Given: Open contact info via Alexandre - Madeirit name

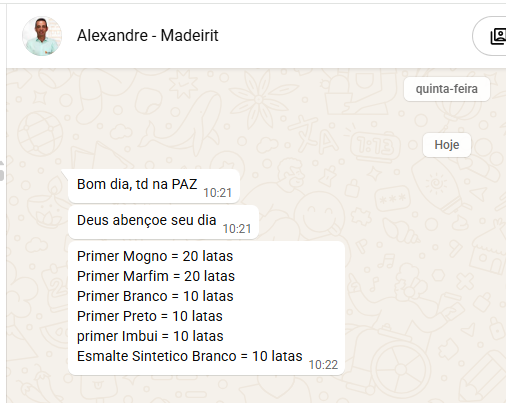Looking at the screenshot, I should pyautogui.click(x=148, y=35).
